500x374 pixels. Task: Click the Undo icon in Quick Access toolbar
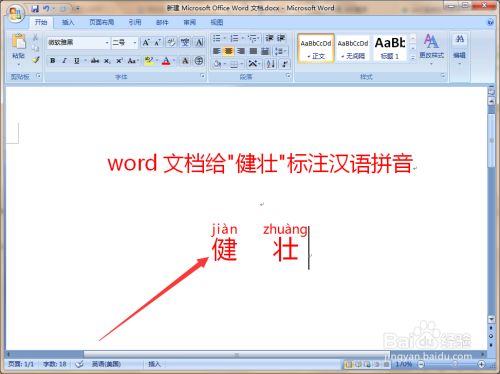[46, 9]
